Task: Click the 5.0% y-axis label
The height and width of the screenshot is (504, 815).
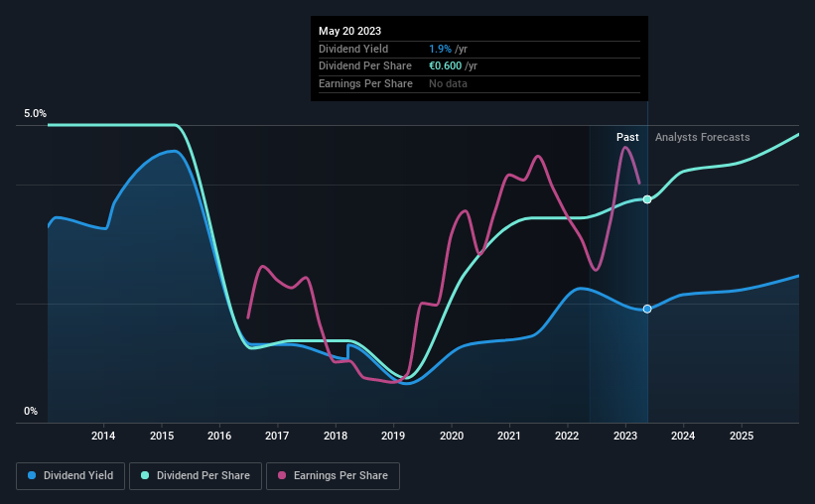Action: tap(35, 114)
